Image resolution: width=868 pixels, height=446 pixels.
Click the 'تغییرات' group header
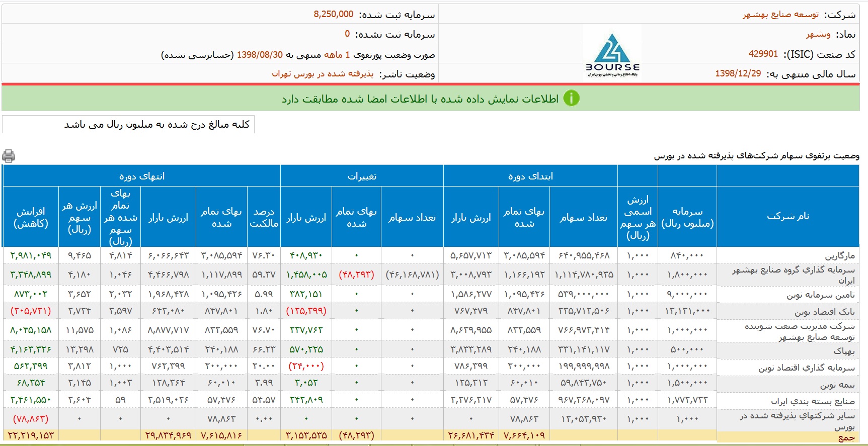coord(362,176)
